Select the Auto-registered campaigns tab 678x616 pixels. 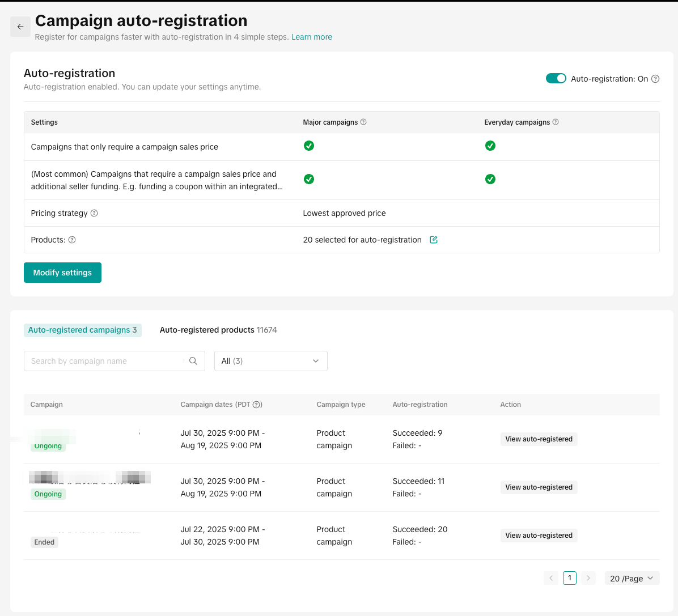click(x=82, y=330)
